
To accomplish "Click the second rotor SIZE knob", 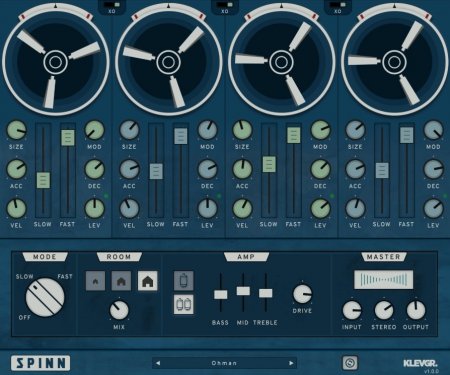I will coord(129,130).
